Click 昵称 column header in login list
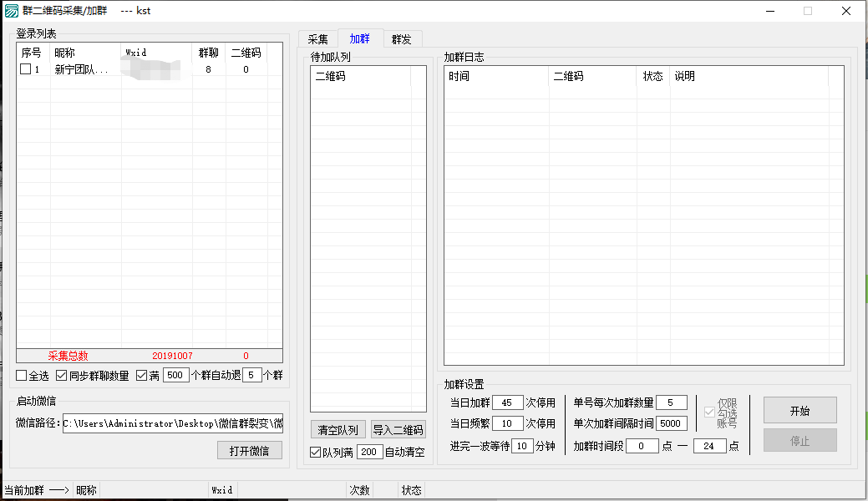 85,53
